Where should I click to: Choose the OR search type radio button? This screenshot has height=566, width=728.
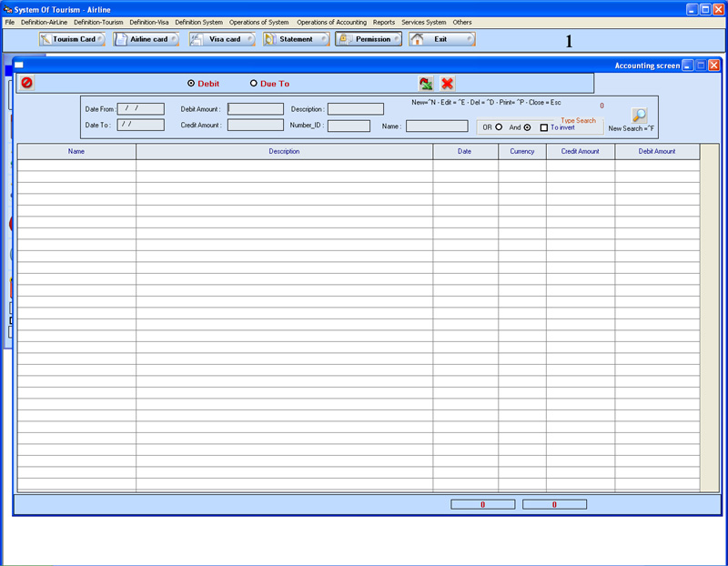click(499, 127)
